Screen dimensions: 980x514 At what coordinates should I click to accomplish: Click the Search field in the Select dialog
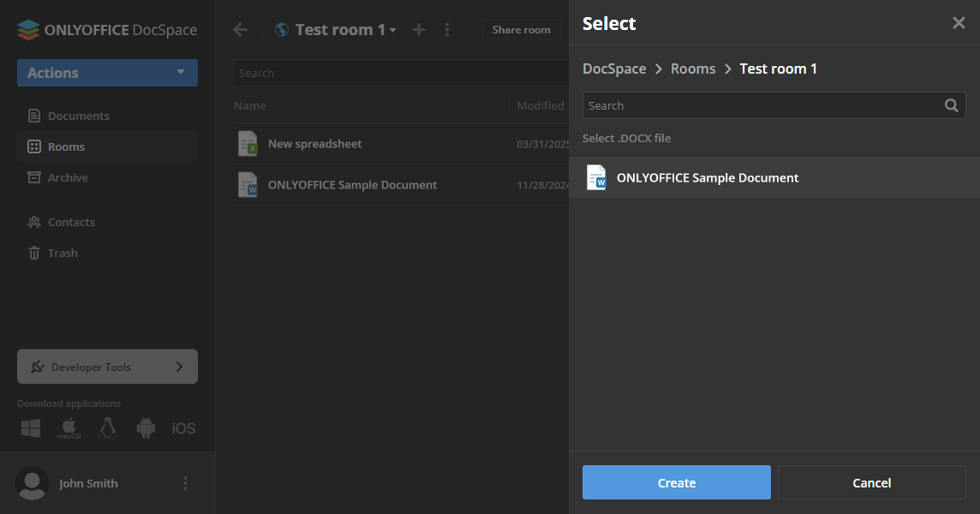[762, 105]
